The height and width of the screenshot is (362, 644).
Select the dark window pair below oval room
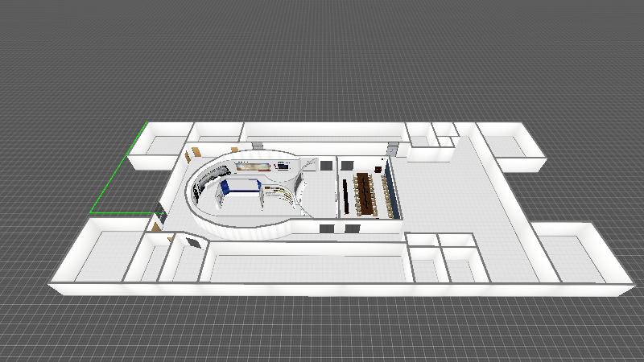click(x=338, y=229)
